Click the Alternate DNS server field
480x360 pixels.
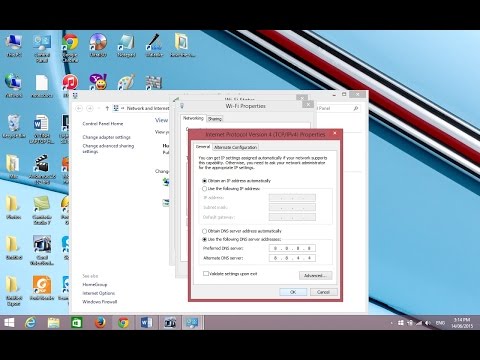(x=292, y=258)
